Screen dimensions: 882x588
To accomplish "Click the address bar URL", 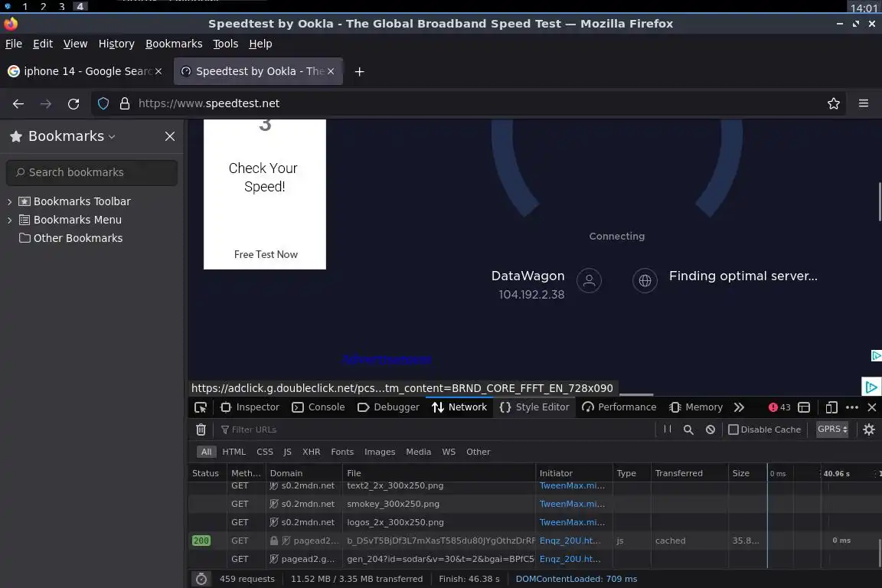I will pyautogui.click(x=209, y=103).
